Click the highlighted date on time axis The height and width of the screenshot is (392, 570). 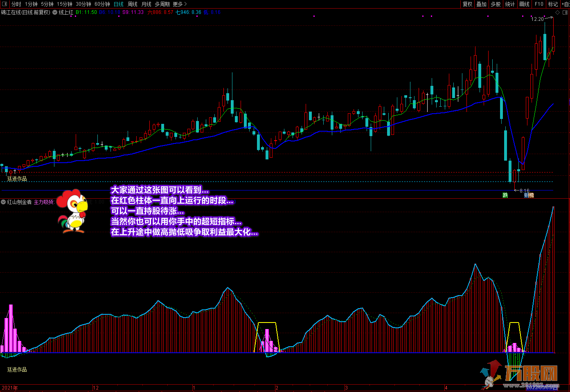tap(541, 387)
